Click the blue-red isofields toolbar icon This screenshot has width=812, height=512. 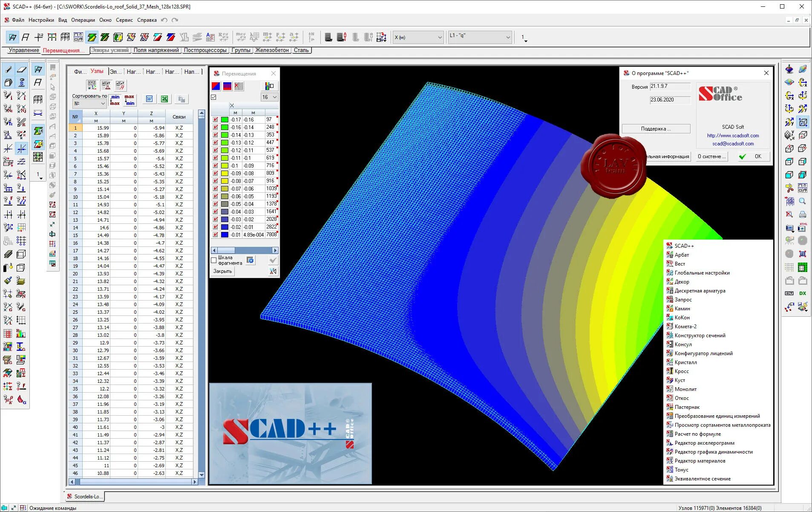coord(171,37)
